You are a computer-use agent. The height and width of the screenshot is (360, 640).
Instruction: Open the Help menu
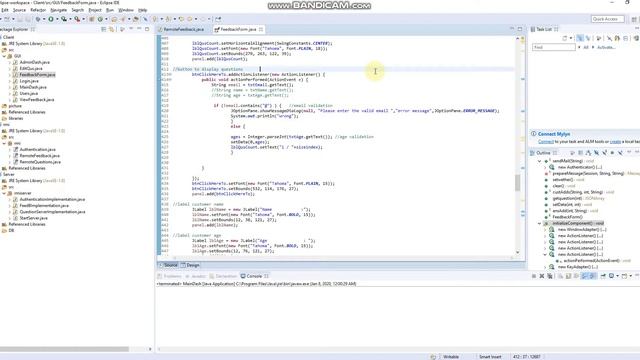point(142,10)
